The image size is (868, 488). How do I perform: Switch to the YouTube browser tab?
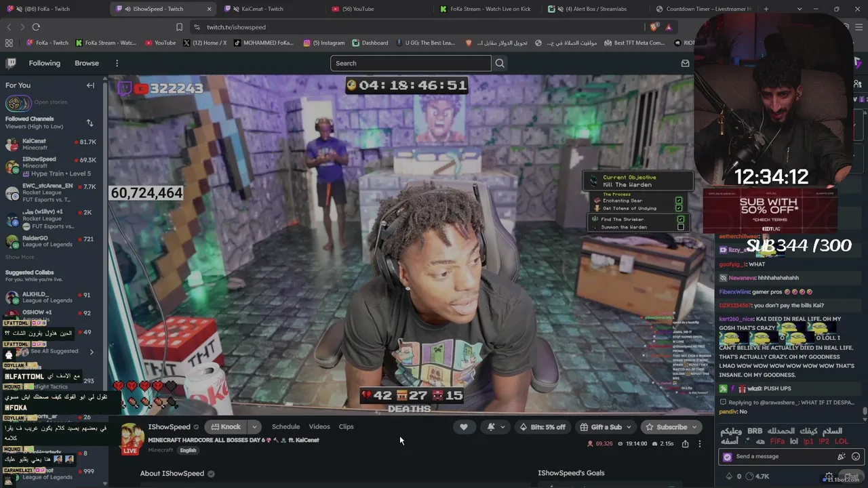(x=378, y=9)
